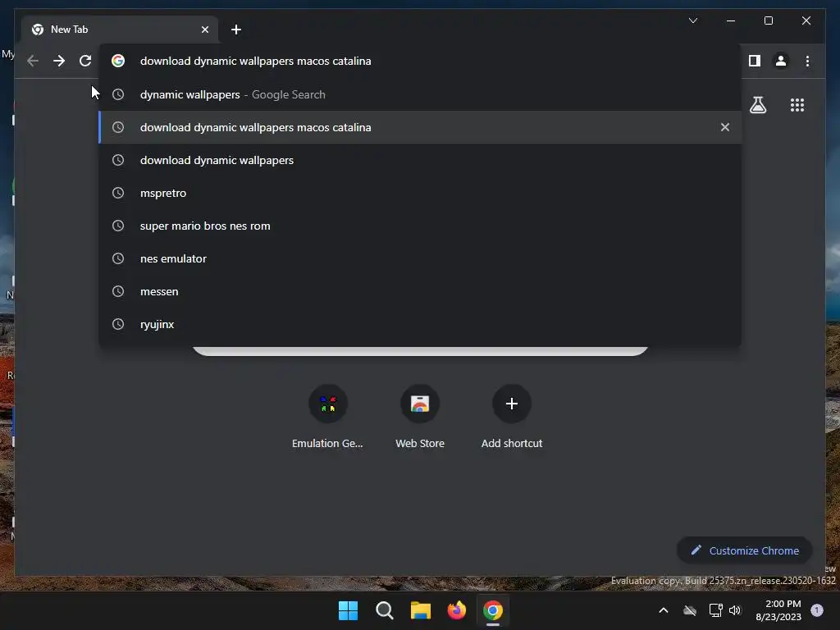
Task: Open the Emulation Ge... shortcut
Action: [x=328, y=417]
